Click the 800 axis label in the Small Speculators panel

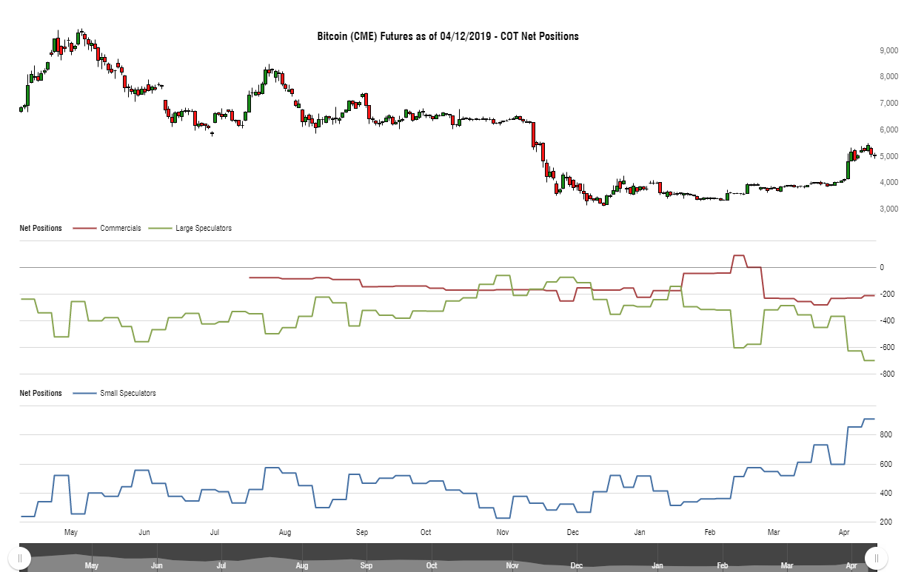click(x=885, y=435)
